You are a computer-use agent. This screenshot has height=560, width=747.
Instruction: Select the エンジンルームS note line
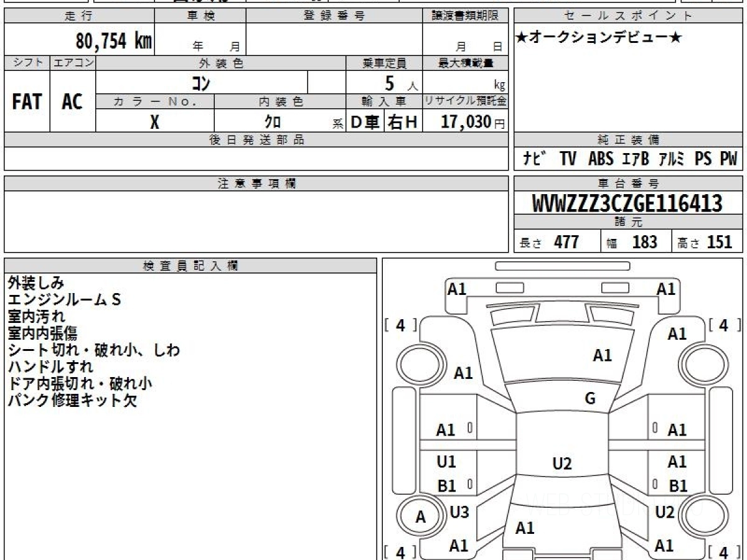pyautogui.click(x=64, y=300)
